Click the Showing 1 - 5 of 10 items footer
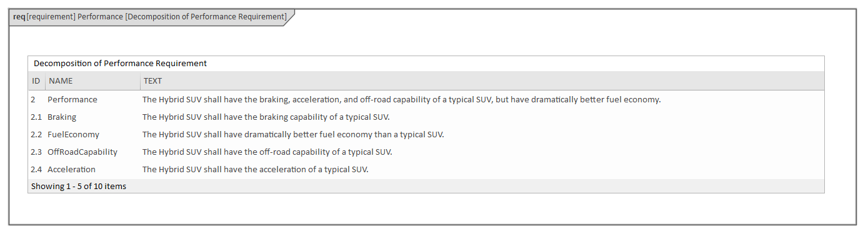 79,187
